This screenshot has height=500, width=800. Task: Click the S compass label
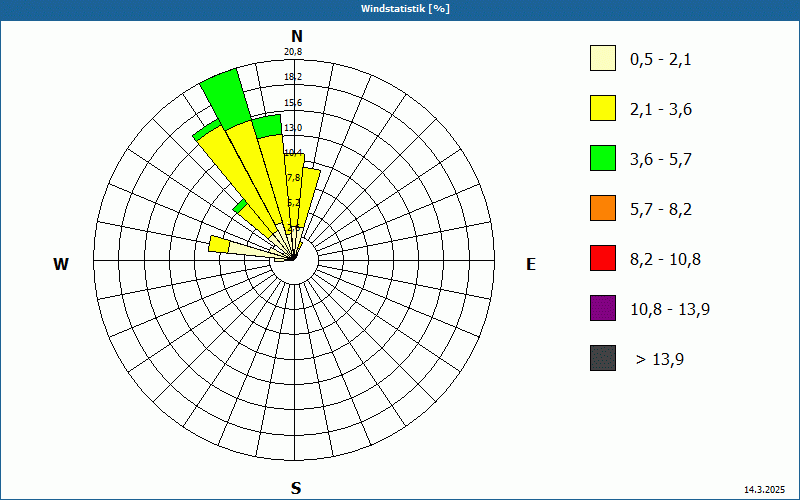coord(296,488)
